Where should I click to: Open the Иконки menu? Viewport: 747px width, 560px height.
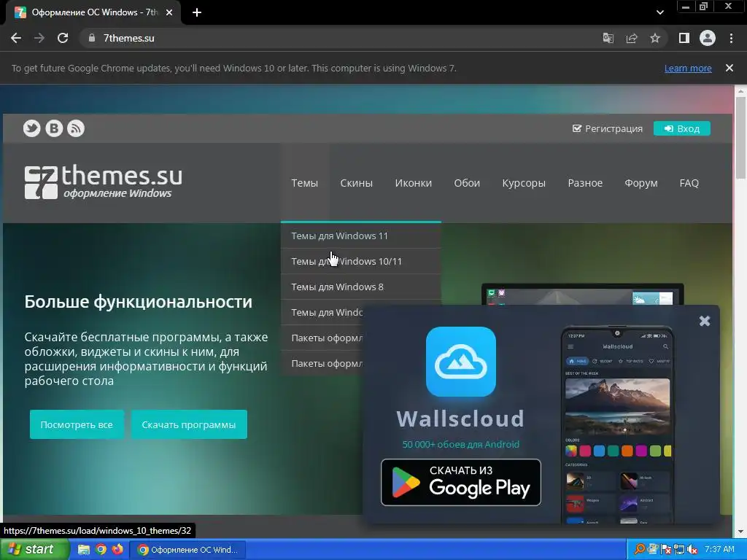(x=413, y=183)
